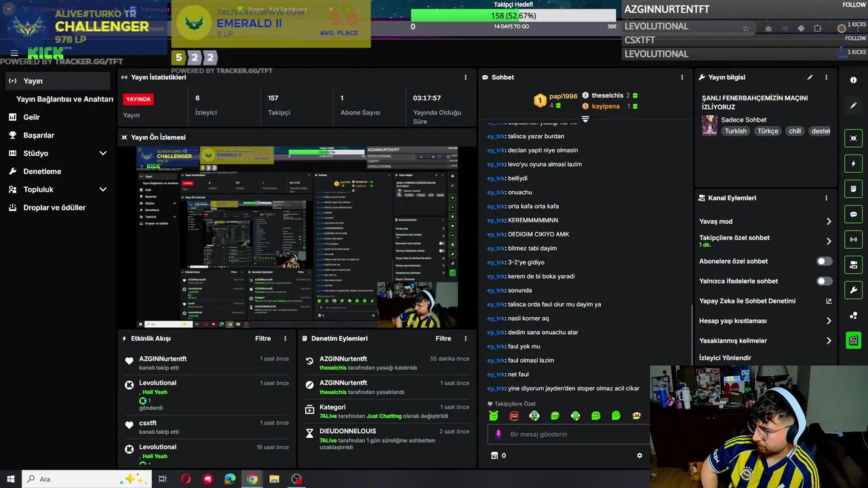This screenshot has width=868, height=488.
Task: Click the shop icon below message box
Action: point(494,455)
